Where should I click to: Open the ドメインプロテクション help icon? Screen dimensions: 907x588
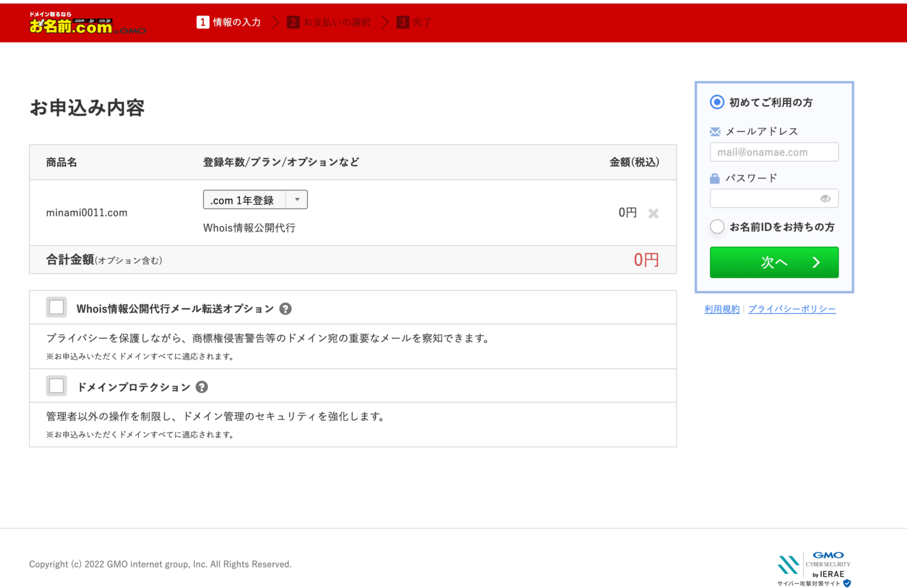pyautogui.click(x=201, y=387)
